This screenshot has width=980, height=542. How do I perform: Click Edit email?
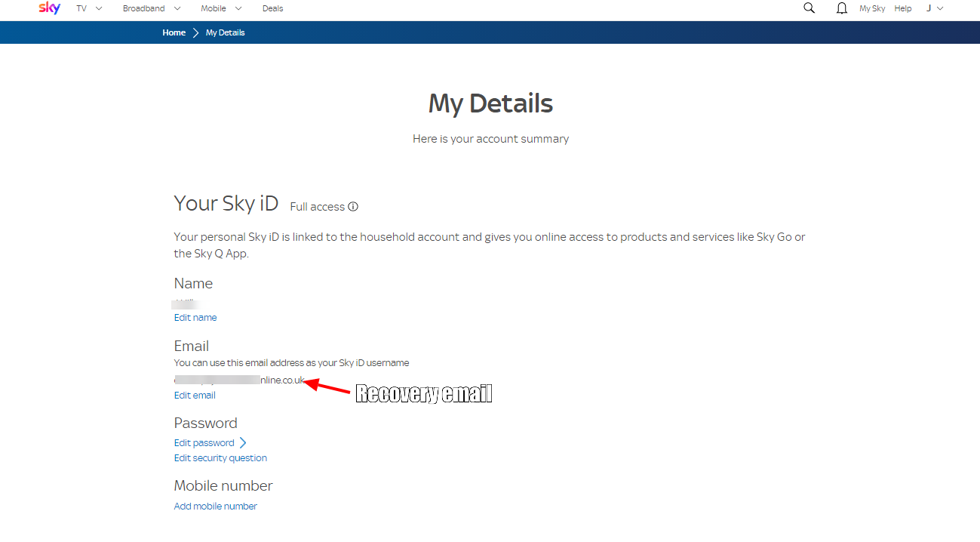[194, 395]
